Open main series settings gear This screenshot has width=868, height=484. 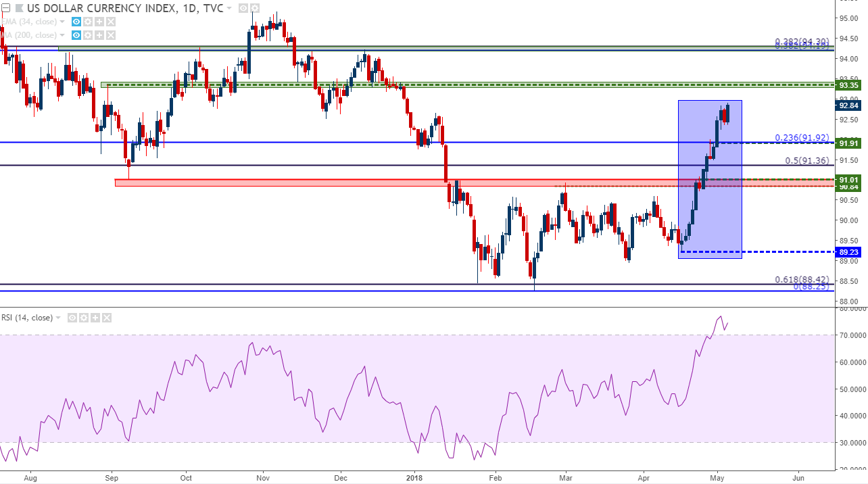(x=255, y=8)
